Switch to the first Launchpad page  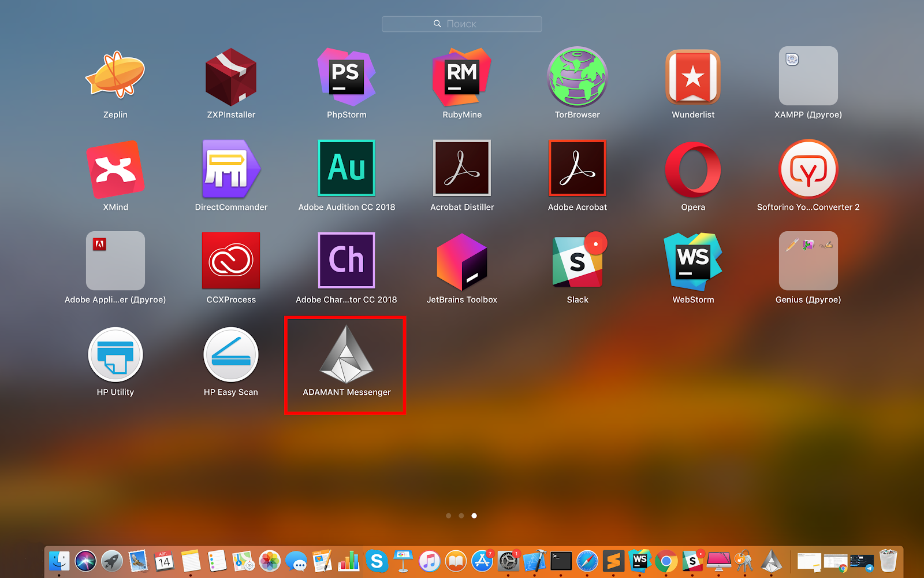pyautogui.click(x=449, y=516)
